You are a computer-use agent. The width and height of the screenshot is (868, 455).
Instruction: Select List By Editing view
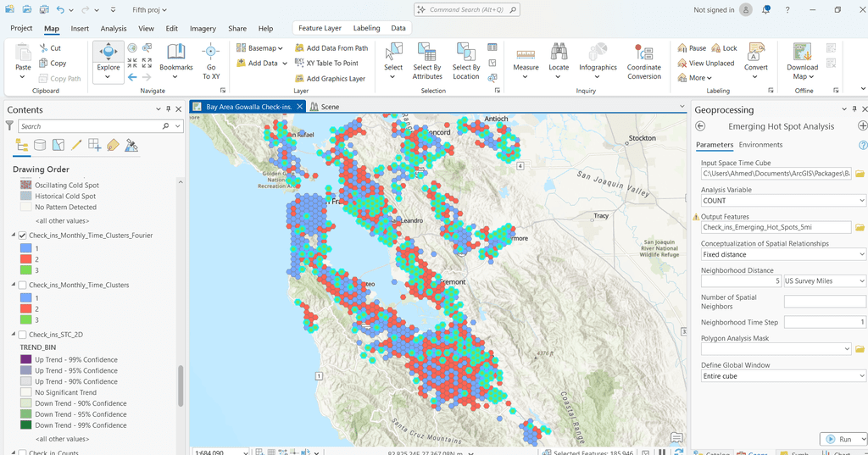(x=76, y=146)
